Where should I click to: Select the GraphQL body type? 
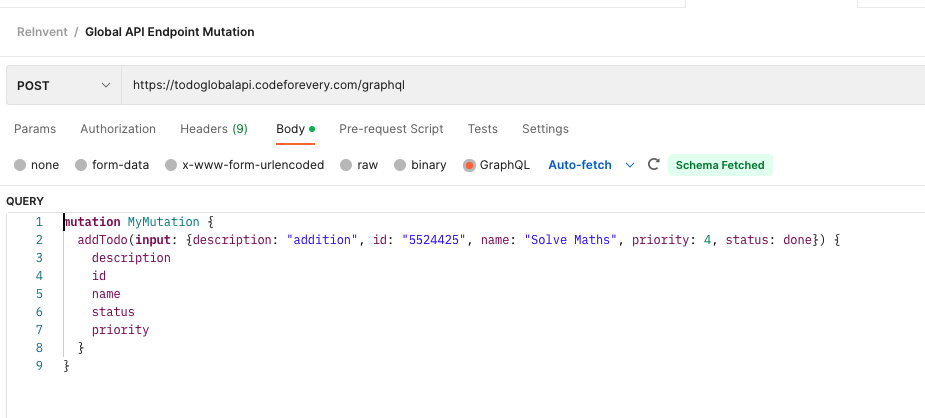pyautogui.click(x=469, y=166)
